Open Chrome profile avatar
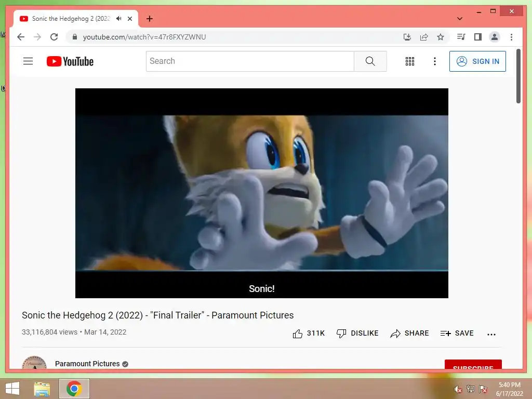The image size is (532, 399). pyautogui.click(x=495, y=37)
